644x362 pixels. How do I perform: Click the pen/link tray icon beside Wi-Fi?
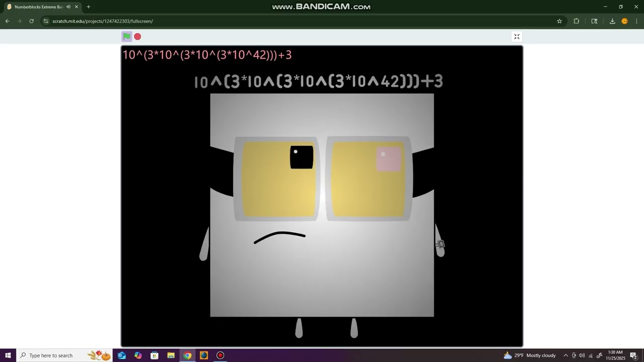coord(599,355)
